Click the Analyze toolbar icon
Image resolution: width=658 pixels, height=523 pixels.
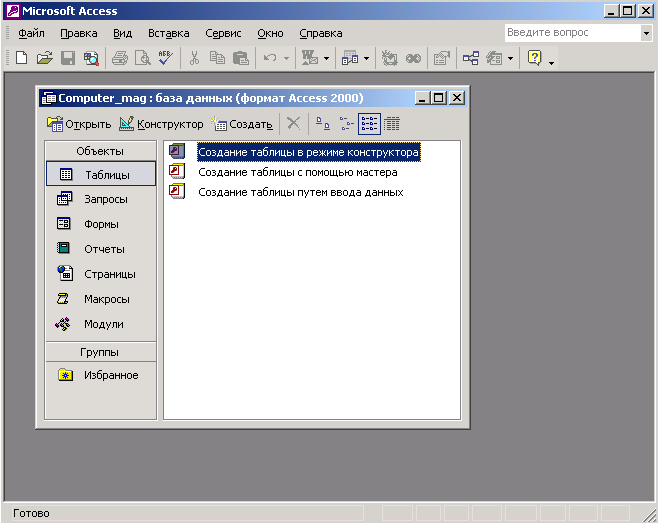coord(350,58)
